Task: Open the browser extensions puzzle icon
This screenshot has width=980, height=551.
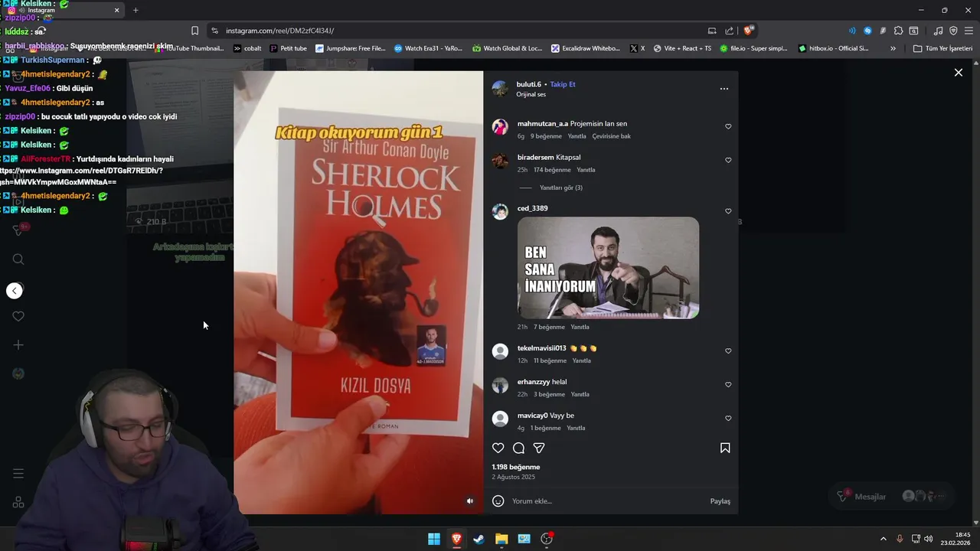Action: [898, 31]
